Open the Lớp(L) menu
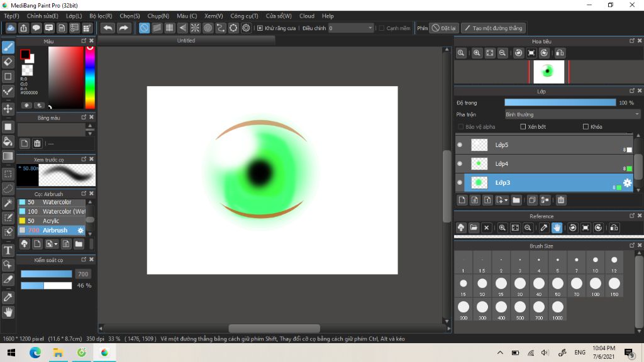 [x=74, y=16]
